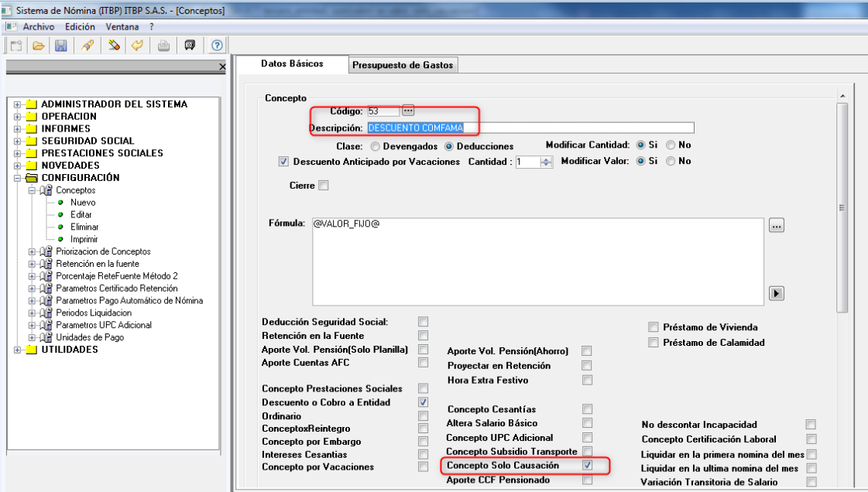This screenshot has width=868, height=492.
Task: Click the save diskette toolbar icon
Action: [x=60, y=46]
